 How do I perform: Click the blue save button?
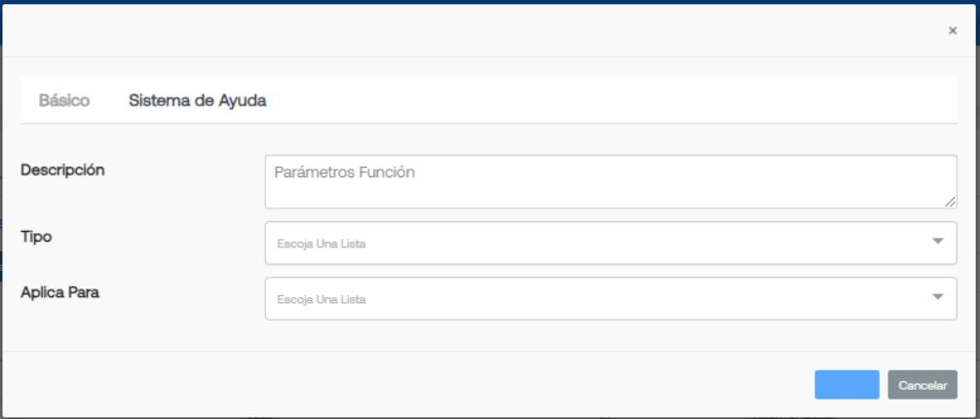pyautogui.click(x=847, y=385)
